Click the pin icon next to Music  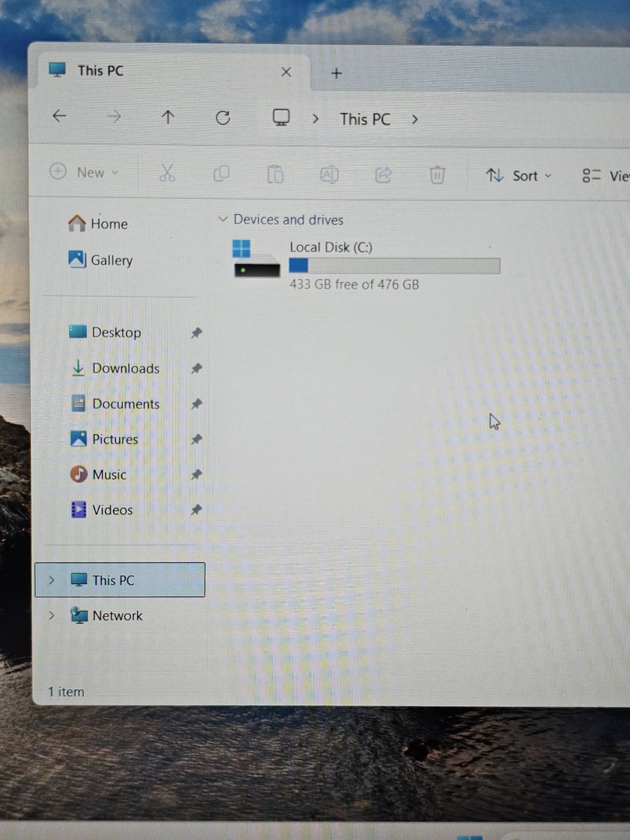[x=196, y=475]
